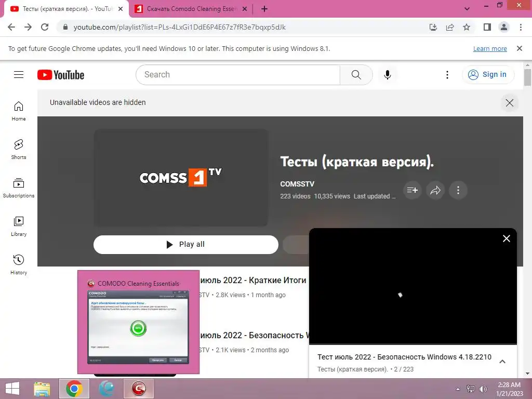Reload the current page

[45, 27]
